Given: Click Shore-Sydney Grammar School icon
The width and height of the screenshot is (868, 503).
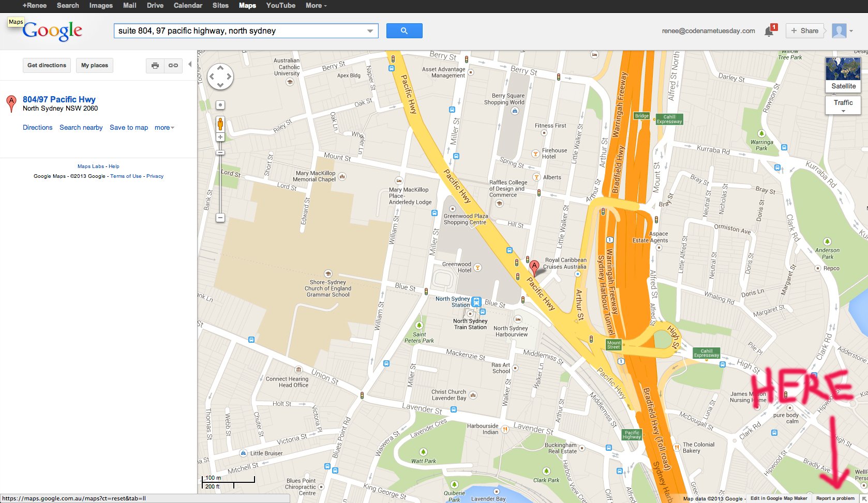Looking at the screenshot, I should (328, 273).
